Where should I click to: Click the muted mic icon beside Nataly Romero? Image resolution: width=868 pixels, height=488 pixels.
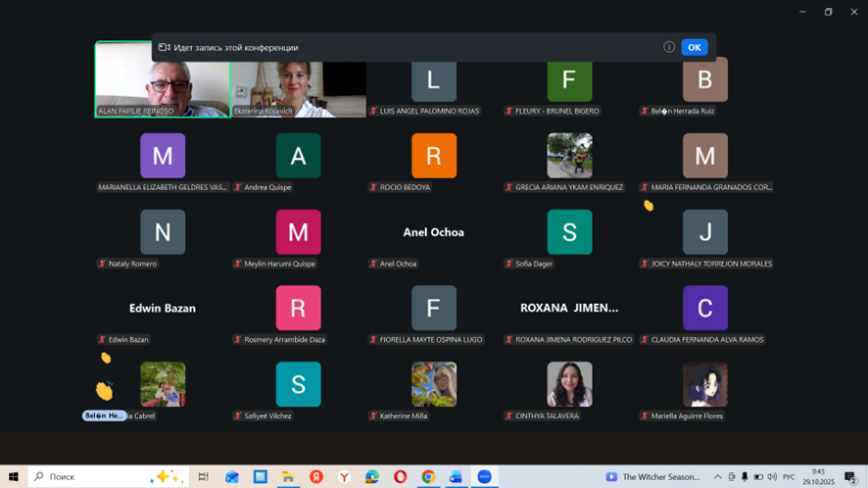[102, 264]
